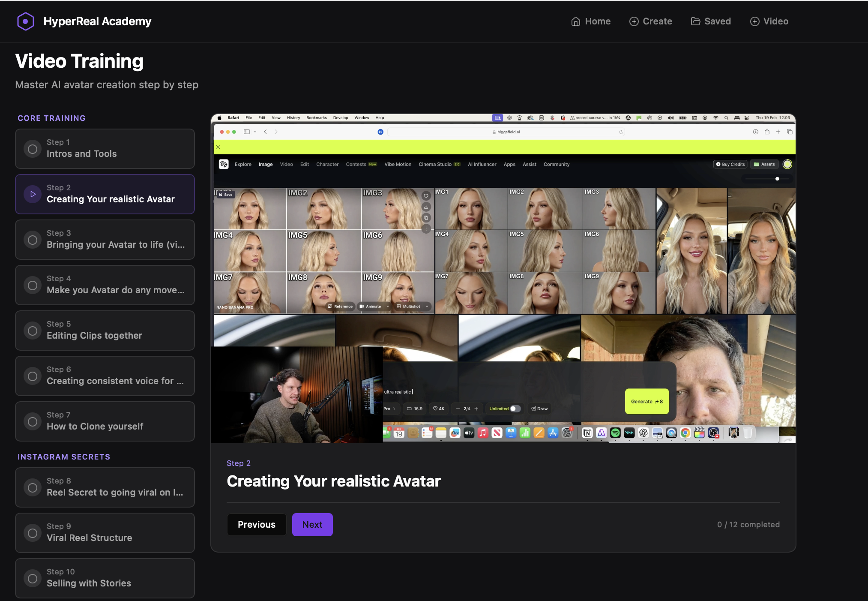
Task: Click the play icon on Step 2
Action: click(x=33, y=194)
